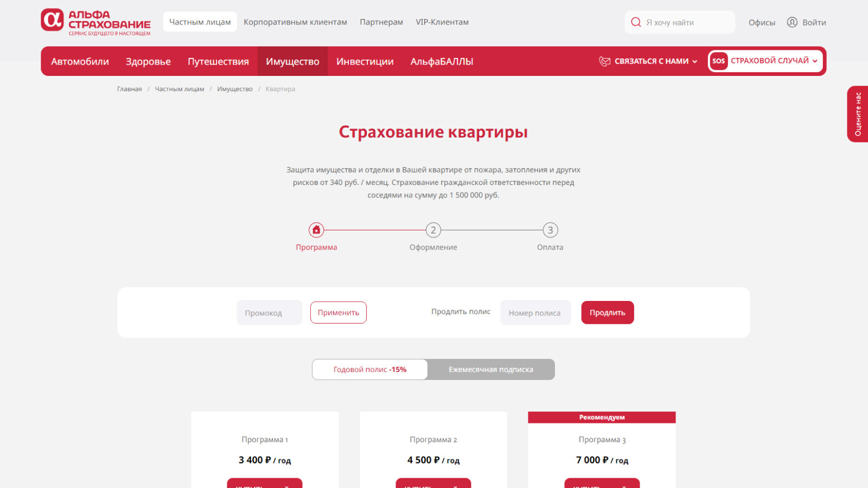Select the VIP-Клиентам tab
This screenshot has height=488, width=868.
442,22
